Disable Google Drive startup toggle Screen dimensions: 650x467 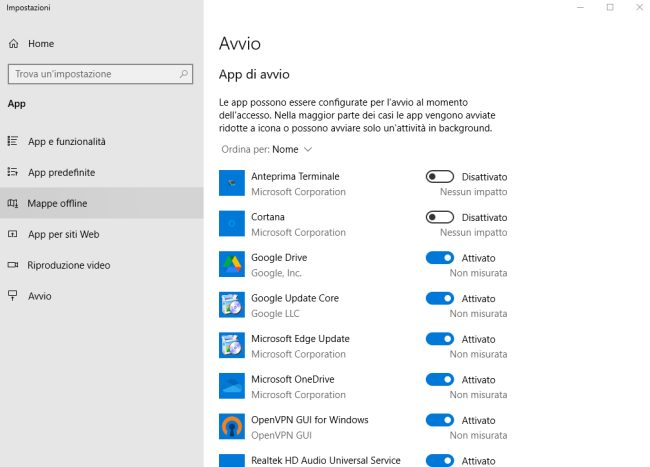tap(439, 258)
